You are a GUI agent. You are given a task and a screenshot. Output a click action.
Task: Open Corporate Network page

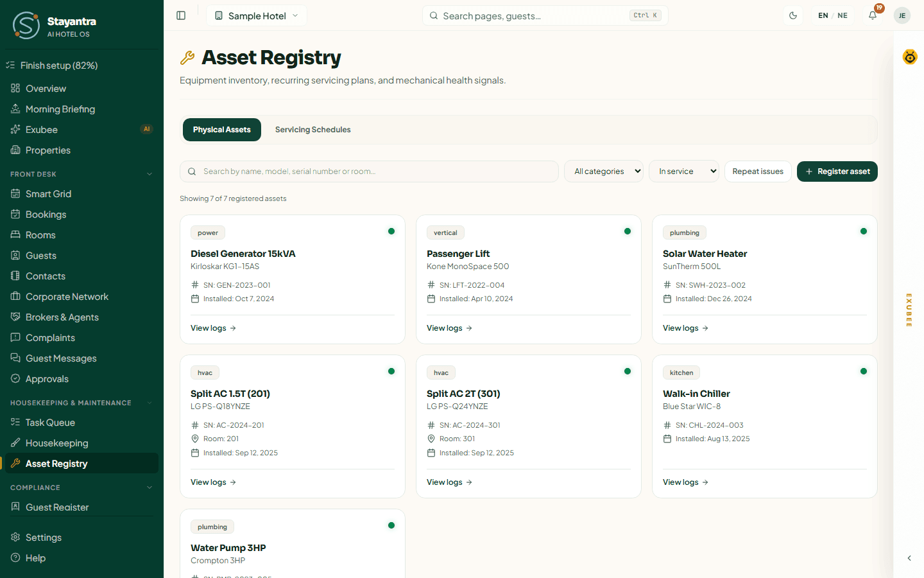[x=81, y=297]
